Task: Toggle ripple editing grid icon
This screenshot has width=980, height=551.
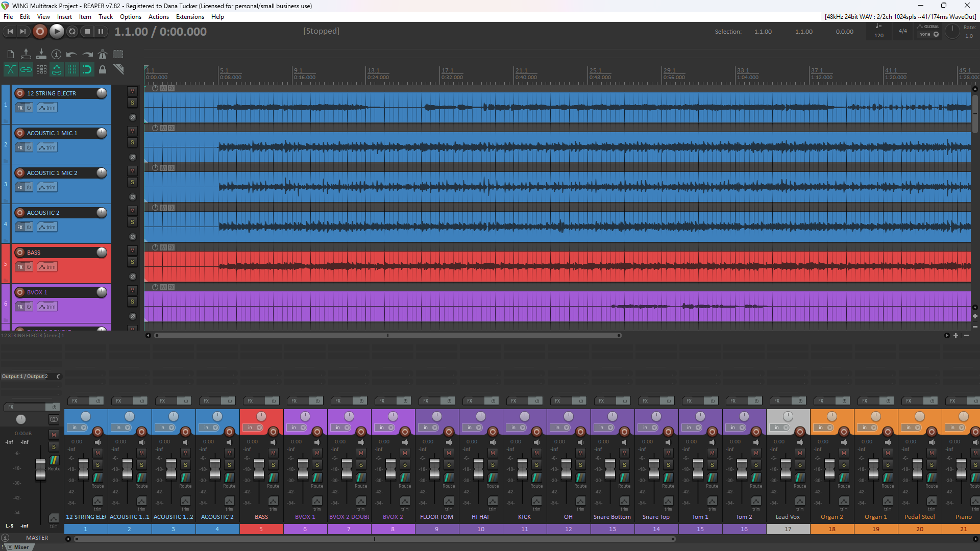Action: [41, 69]
